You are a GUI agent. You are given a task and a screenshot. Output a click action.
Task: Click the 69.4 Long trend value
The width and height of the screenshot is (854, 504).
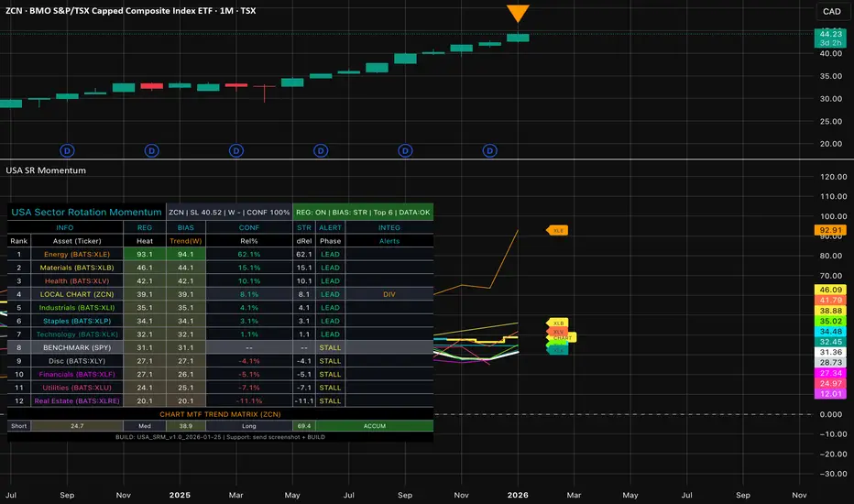click(x=304, y=426)
